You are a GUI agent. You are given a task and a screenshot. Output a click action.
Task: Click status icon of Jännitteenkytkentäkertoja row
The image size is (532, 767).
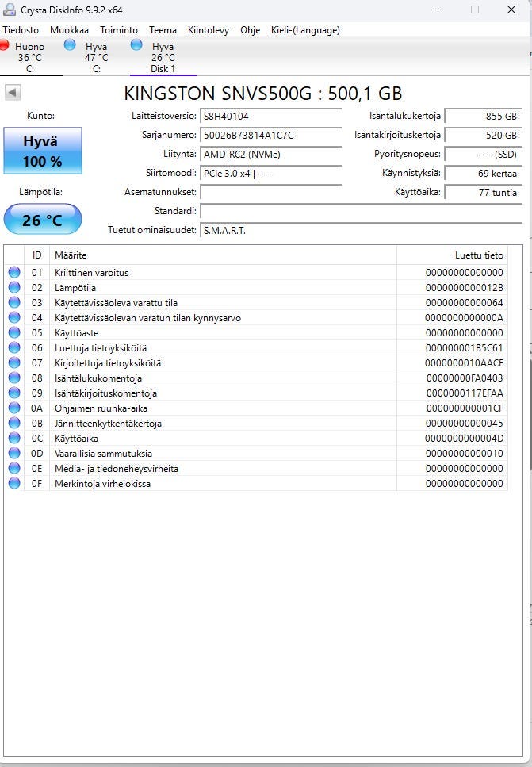tap(14, 423)
